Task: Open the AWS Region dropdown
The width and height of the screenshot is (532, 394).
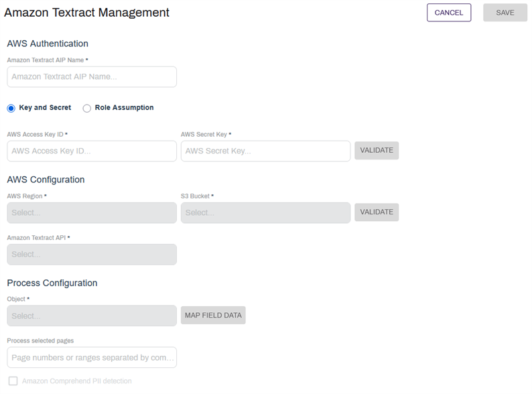Action: pos(92,213)
